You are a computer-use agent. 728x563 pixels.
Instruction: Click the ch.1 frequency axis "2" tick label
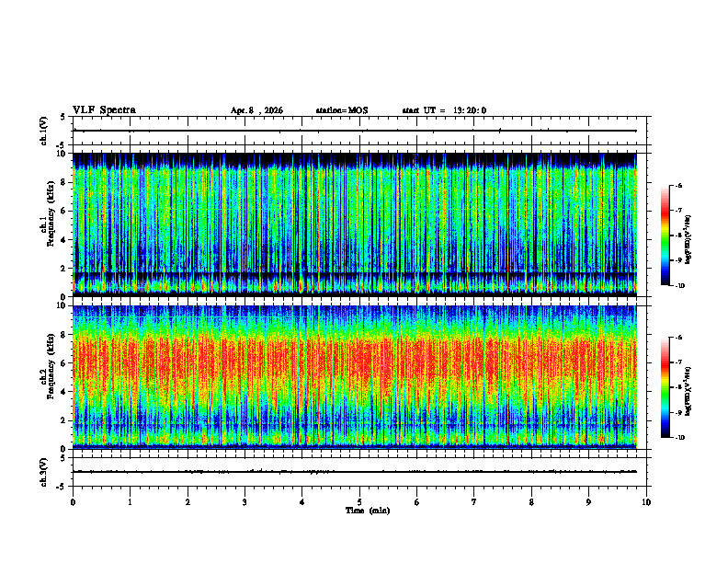point(64,268)
